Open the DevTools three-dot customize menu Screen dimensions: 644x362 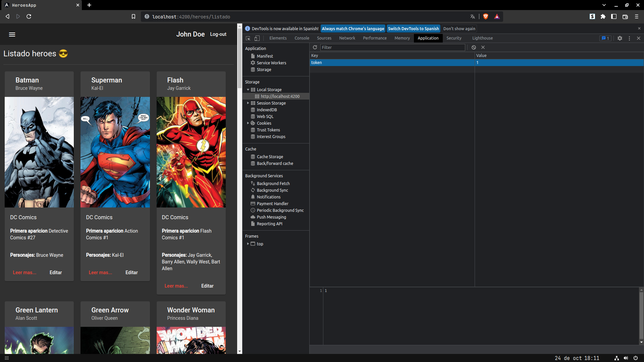click(629, 38)
